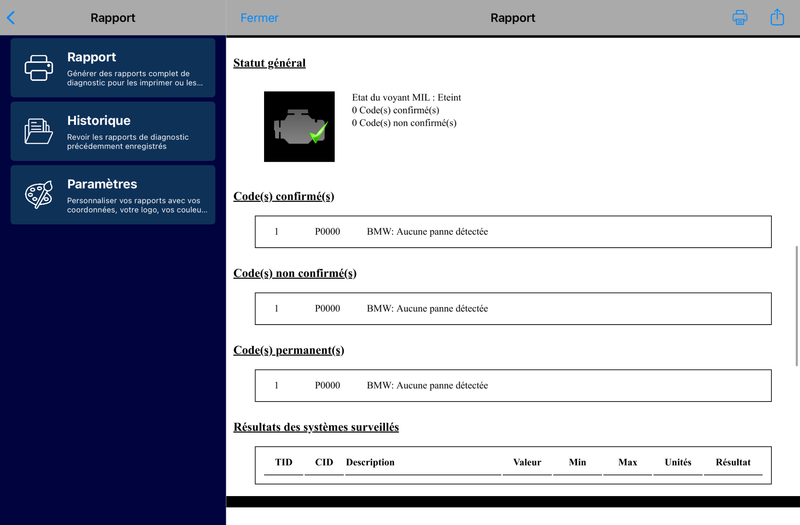
Task: Open the Rapport menu card
Action: pyautogui.click(x=113, y=68)
